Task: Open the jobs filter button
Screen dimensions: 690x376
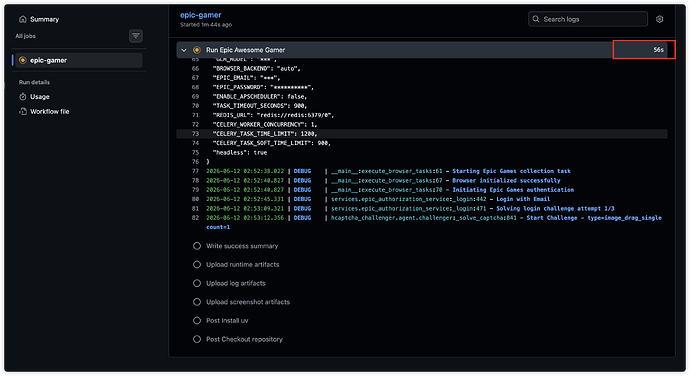Action: pyautogui.click(x=136, y=36)
